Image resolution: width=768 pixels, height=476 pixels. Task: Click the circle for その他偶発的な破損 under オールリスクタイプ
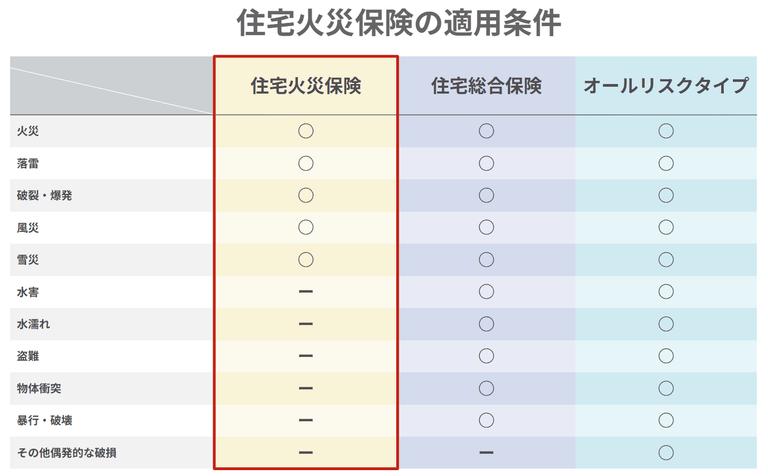pos(666,452)
